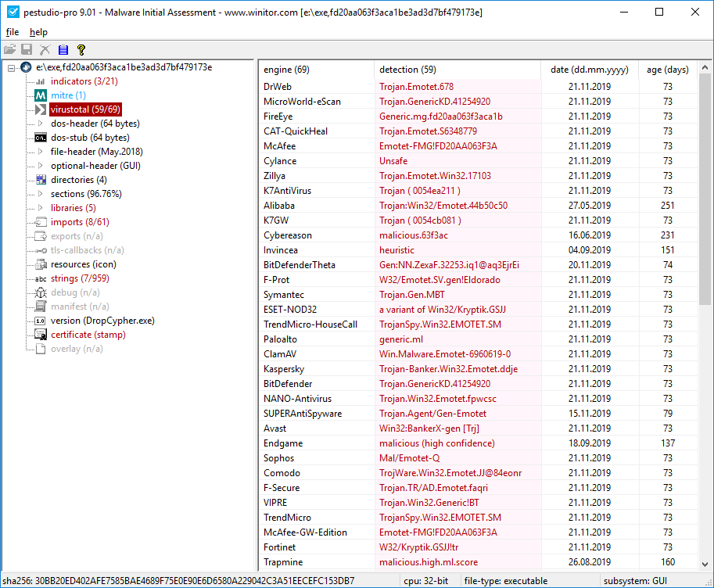The image size is (714, 588).
Task: Expand the dos-header node
Action: (x=40, y=124)
